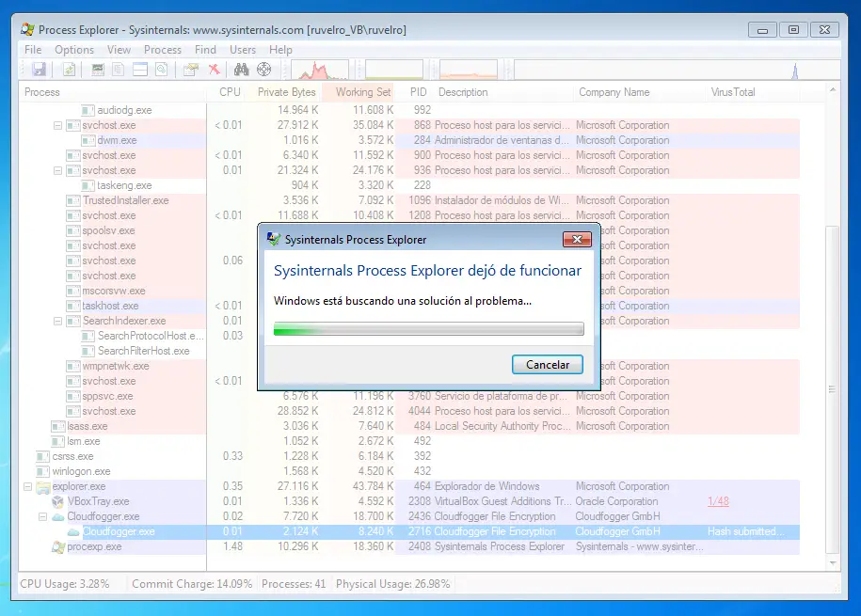Click the csrss.exe process icon

click(43, 456)
